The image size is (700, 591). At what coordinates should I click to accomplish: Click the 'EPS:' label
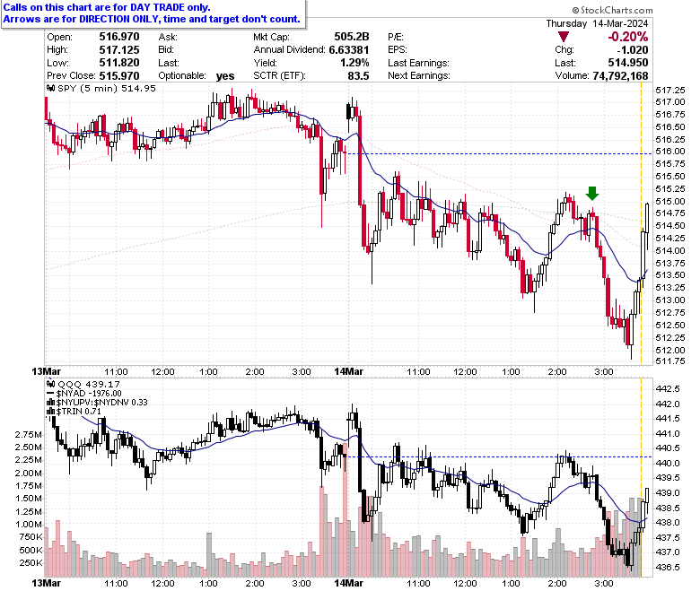pos(398,50)
